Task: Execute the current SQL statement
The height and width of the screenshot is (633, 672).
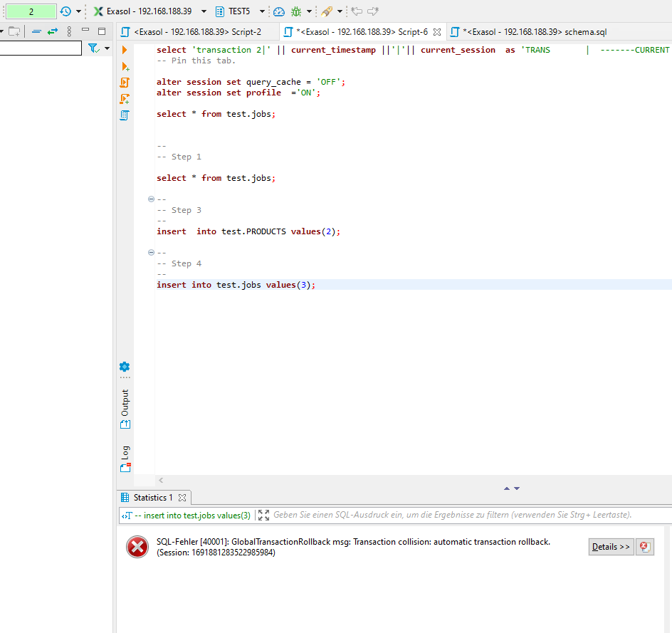Action: pos(125,50)
